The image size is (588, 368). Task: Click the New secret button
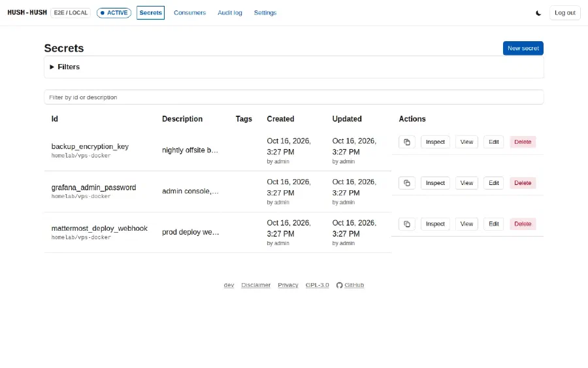tap(523, 48)
